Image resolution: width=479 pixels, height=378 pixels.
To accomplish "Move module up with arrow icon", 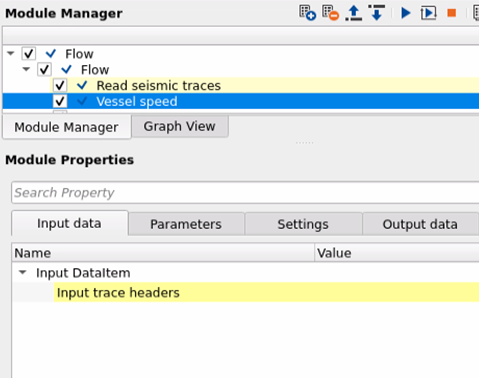I will [x=354, y=13].
